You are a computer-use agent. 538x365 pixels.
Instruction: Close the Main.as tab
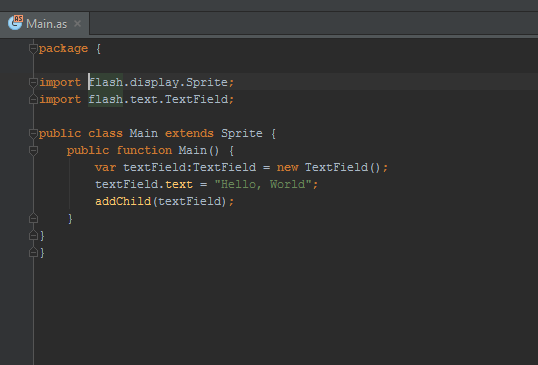click(x=78, y=24)
